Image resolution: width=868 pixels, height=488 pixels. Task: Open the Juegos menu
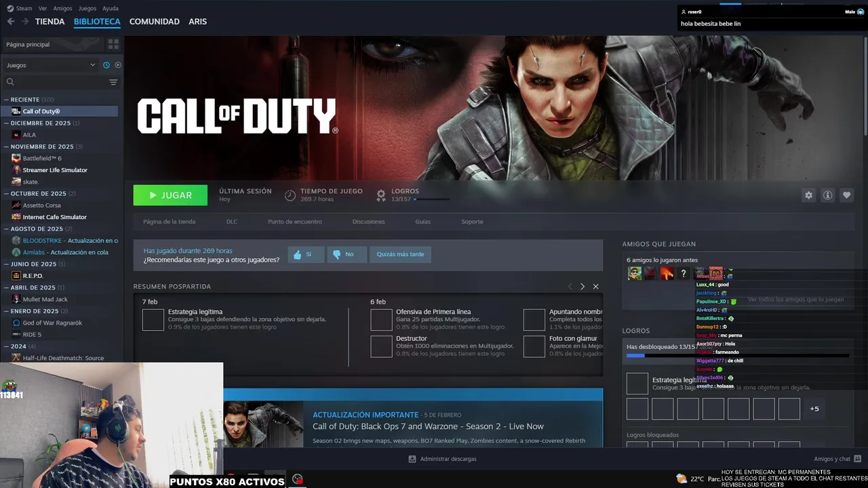click(87, 8)
